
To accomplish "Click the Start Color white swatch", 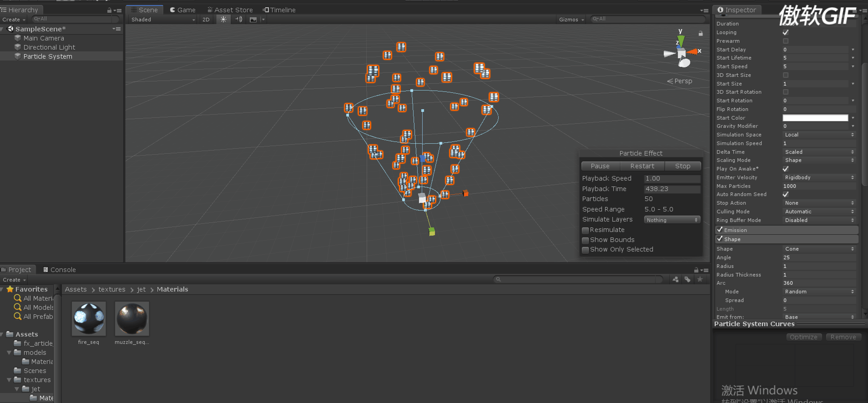I will coord(815,118).
